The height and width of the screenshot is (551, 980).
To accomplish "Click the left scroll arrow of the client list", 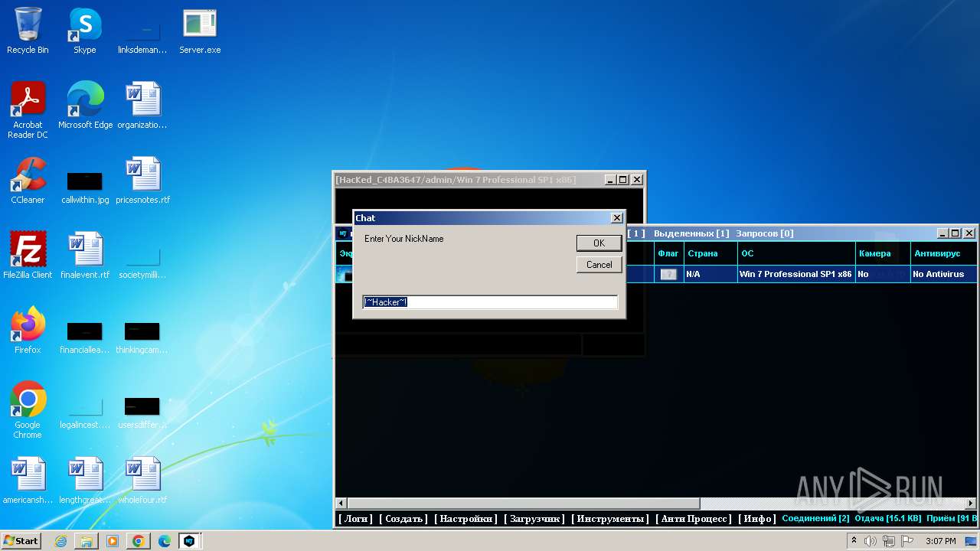I will [341, 504].
